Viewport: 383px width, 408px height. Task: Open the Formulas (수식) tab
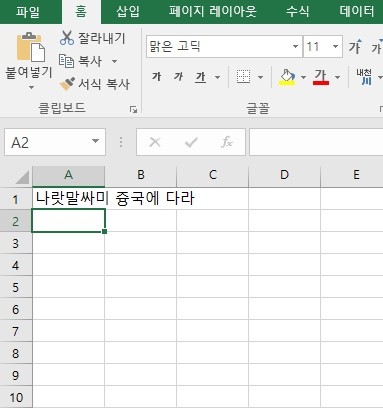297,12
